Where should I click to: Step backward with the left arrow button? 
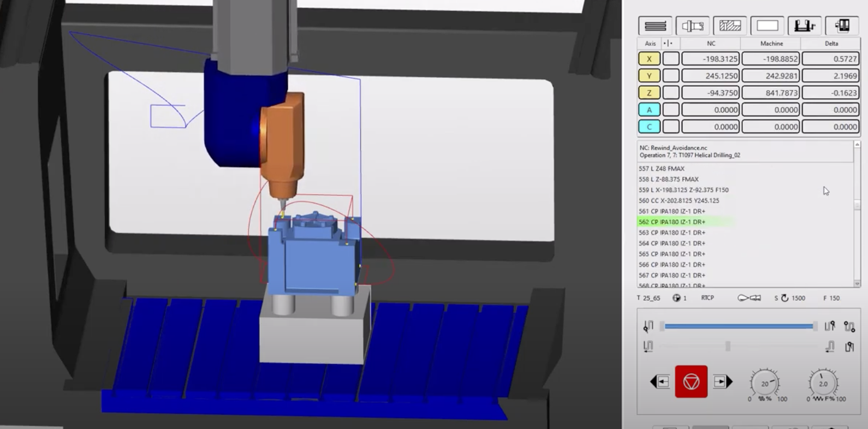coord(660,382)
